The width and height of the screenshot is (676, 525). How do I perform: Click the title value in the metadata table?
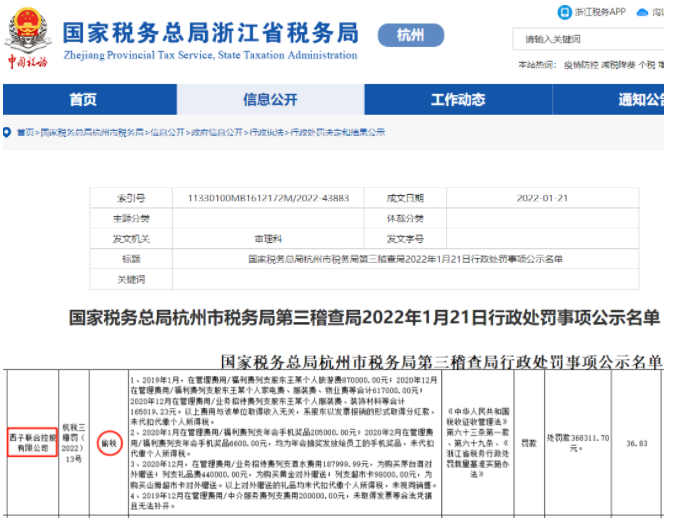pos(405,259)
